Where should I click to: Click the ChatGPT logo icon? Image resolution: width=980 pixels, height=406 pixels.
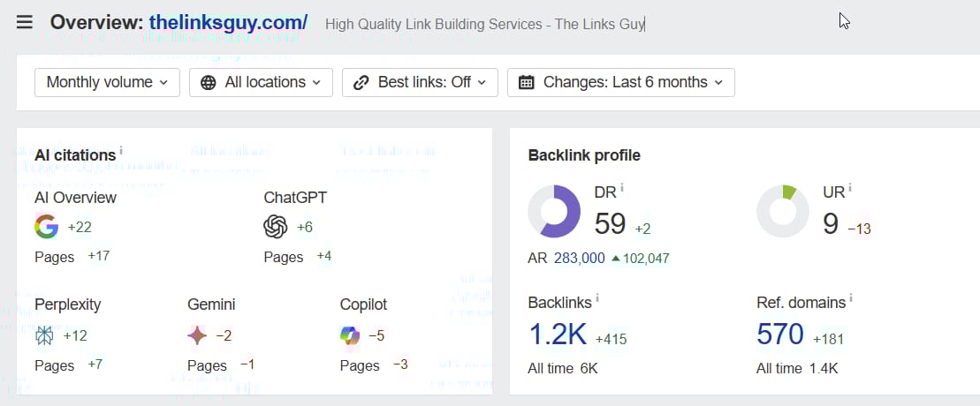(276, 227)
